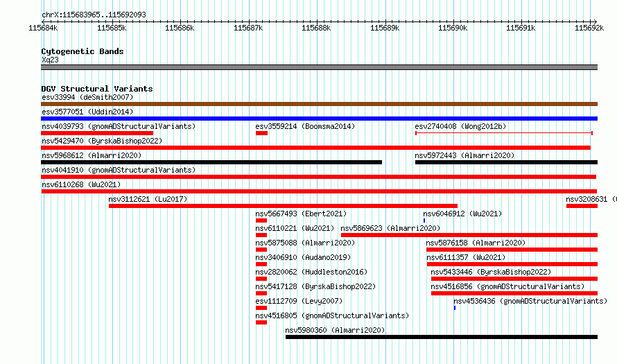
Task: Select the red bar under nsv4039793
Action: (x=97, y=133)
